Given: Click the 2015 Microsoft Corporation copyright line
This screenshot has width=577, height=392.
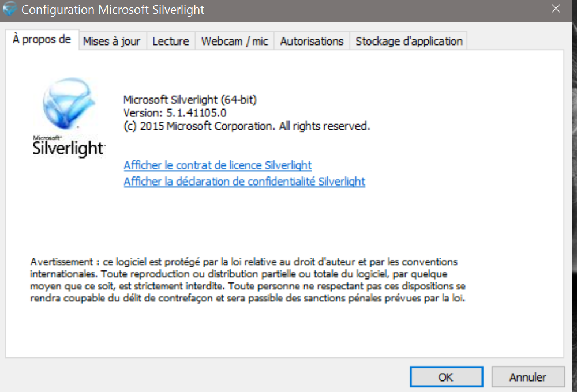Looking at the screenshot, I should coord(246,126).
